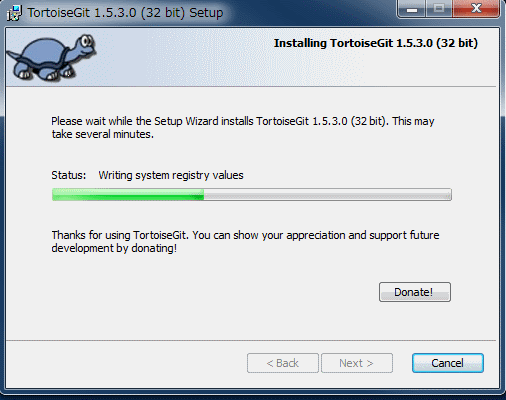Click the disabled < Back button
Screen dimensions: 506x400
point(283,363)
